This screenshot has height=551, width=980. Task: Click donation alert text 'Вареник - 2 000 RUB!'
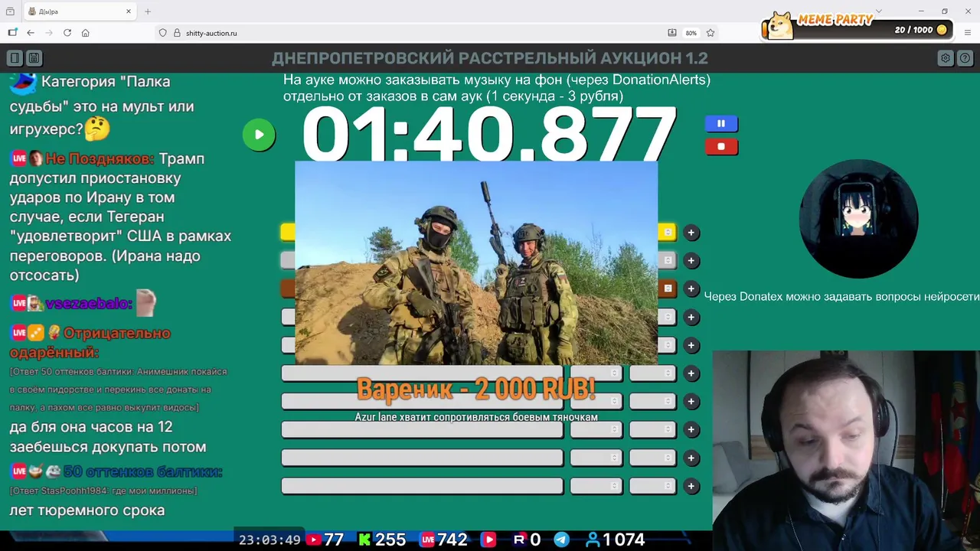point(476,389)
